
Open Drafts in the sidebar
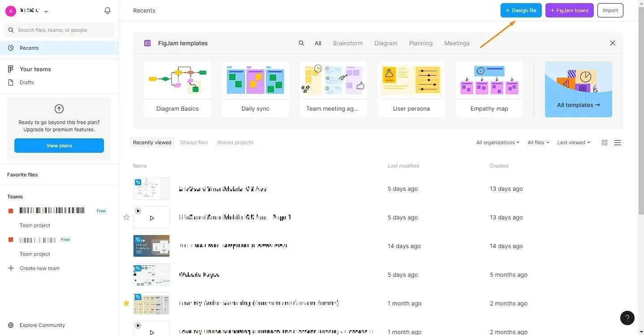coord(27,82)
